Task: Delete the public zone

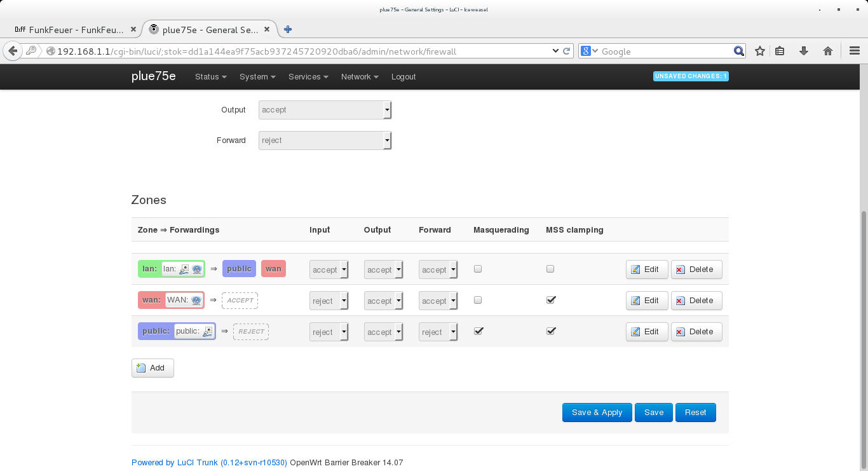Action: [x=696, y=332]
